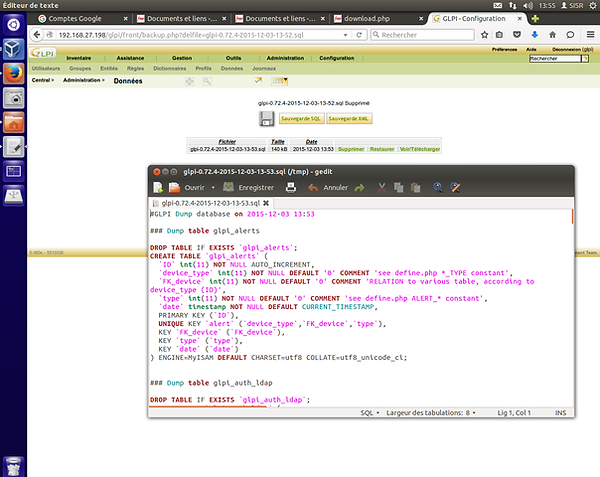Click the GLPI logo
Screen dimensions: 600x477
click(43, 53)
